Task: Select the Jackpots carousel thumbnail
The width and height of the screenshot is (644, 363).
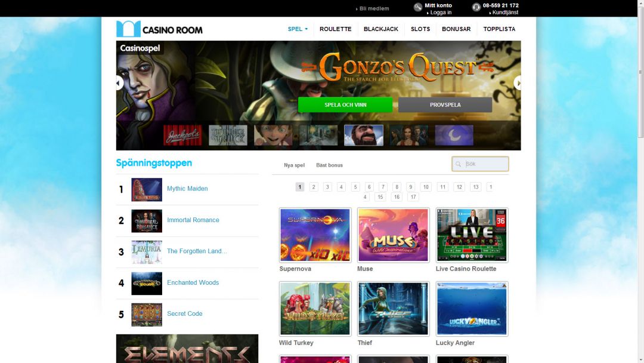Action: [183, 136]
